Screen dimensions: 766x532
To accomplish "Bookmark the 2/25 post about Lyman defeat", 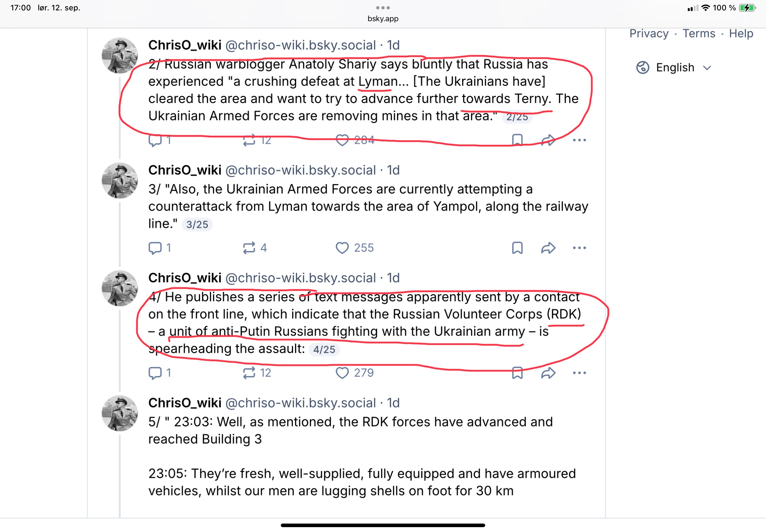I will point(517,140).
